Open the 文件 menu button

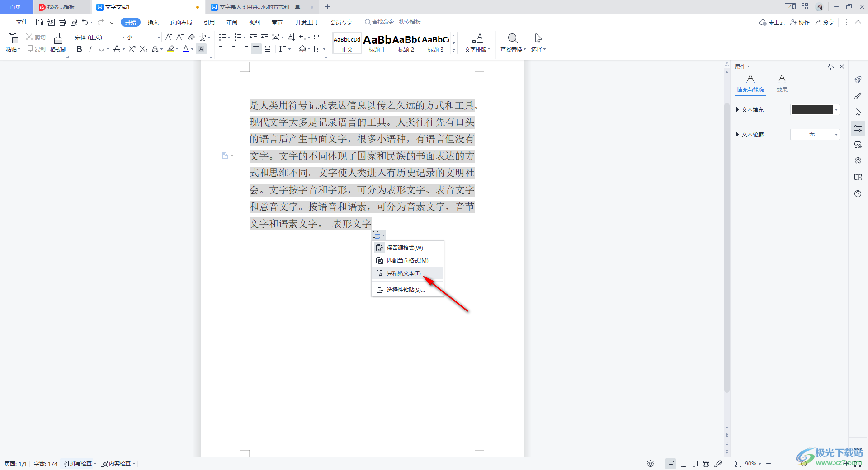point(17,22)
